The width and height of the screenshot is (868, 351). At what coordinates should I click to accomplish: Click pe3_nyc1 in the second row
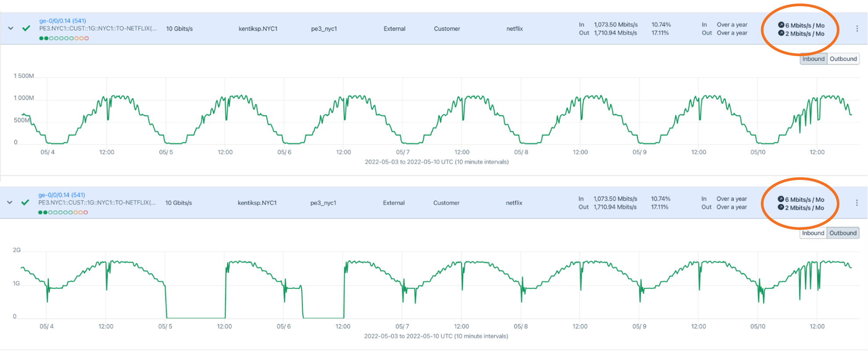point(323,203)
